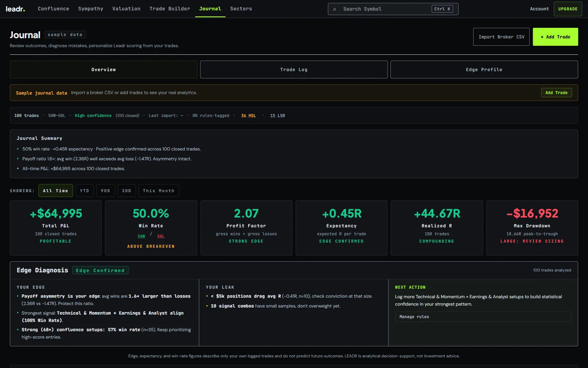Go to the Sympathy page

pos(90,9)
